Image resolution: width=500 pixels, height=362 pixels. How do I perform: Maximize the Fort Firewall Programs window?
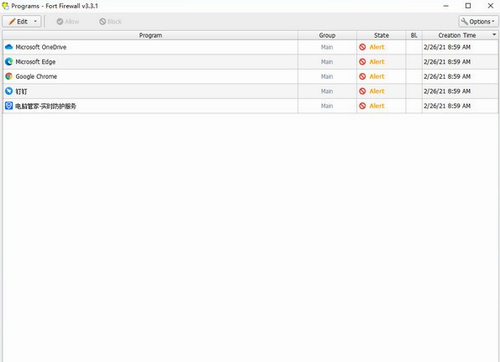pyautogui.click(x=468, y=6)
